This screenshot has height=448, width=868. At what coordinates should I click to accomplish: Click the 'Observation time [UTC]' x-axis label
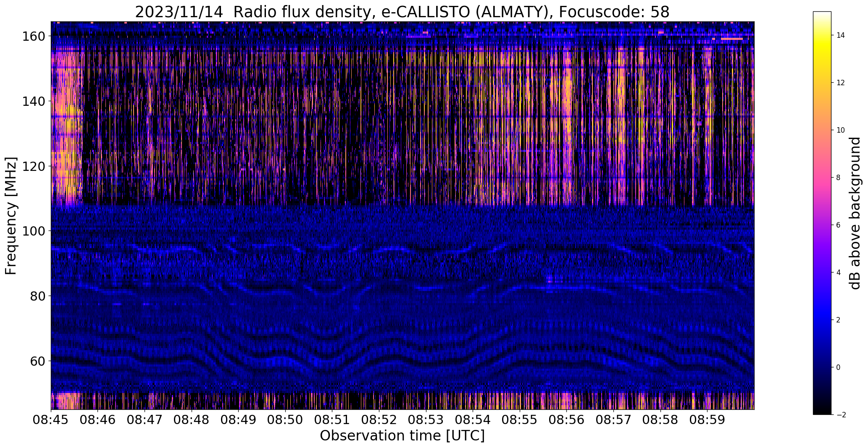pos(402,436)
